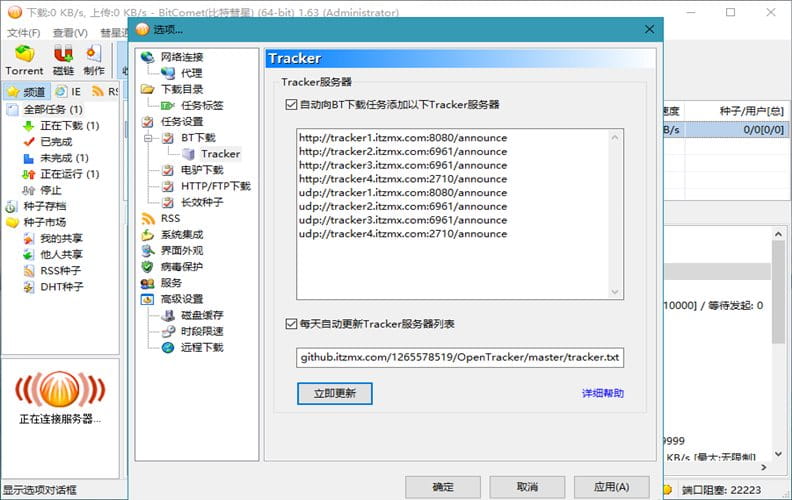
Task: Click the tracker list URL input field
Action: [460, 357]
